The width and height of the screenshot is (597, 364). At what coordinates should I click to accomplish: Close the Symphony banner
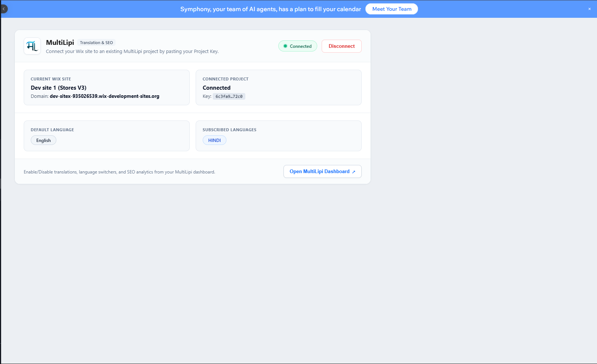[590, 9]
